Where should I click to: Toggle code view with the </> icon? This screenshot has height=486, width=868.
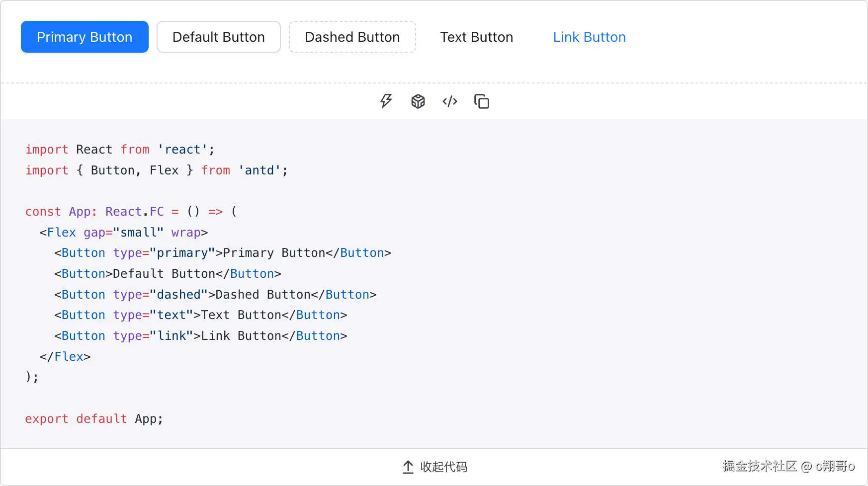tap(450, 101)
